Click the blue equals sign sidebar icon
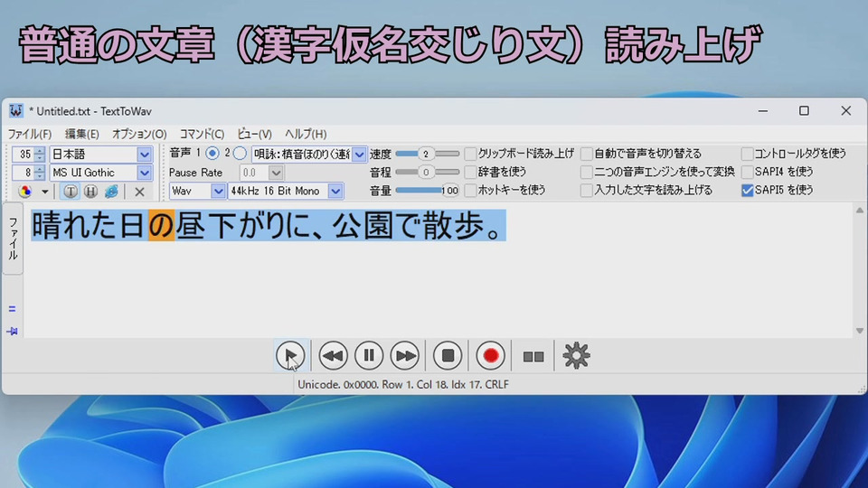This screenshot has width=868, height=488. [x=12, y=309]
